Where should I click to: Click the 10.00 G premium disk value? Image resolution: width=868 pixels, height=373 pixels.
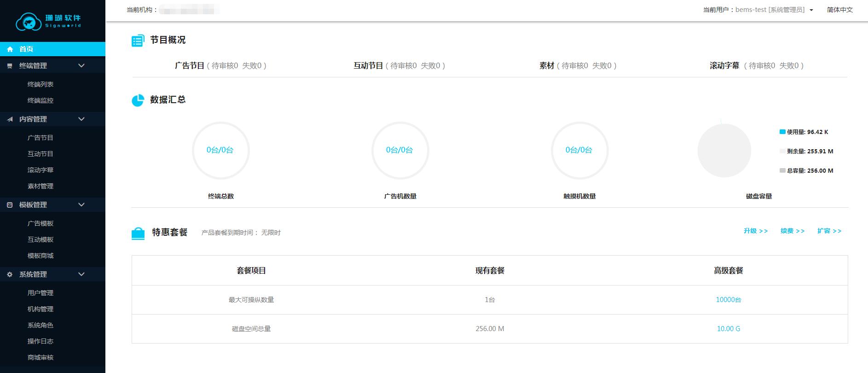click(x=729, y=329)
